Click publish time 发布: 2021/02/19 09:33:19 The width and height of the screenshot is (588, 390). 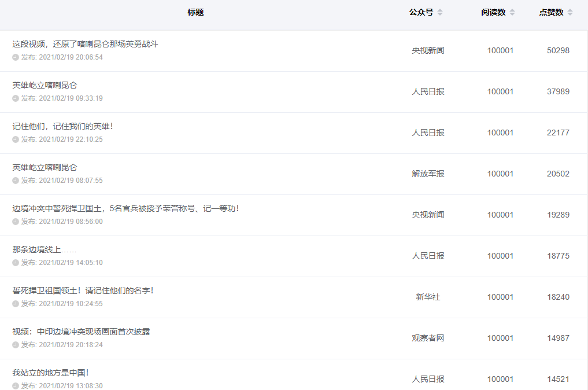(62, 98)
